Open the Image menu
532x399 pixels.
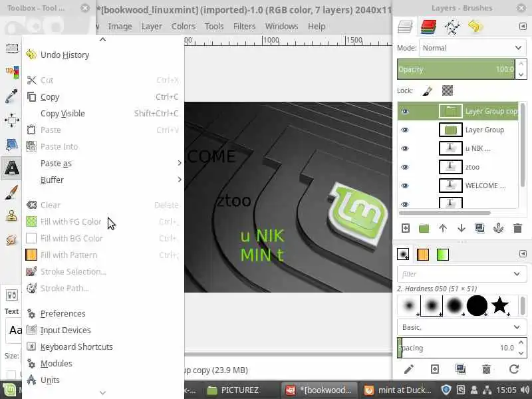click(120, 27)
